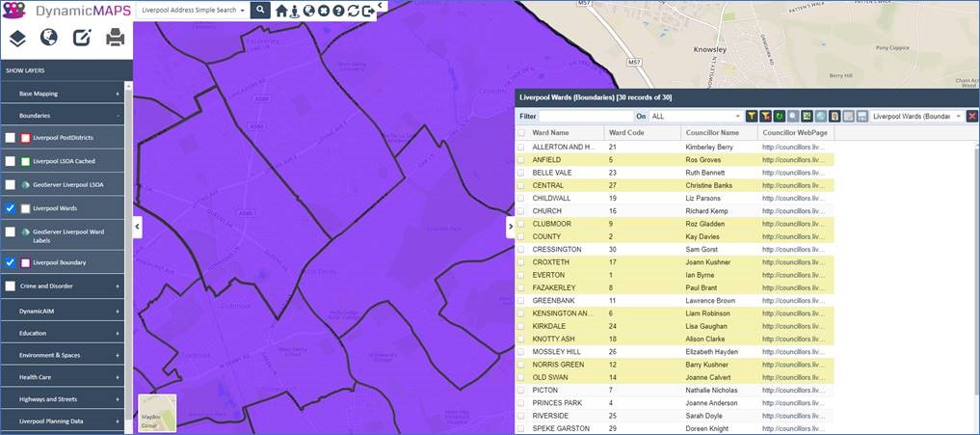Open the layers stack panel icon

point(17,39)
